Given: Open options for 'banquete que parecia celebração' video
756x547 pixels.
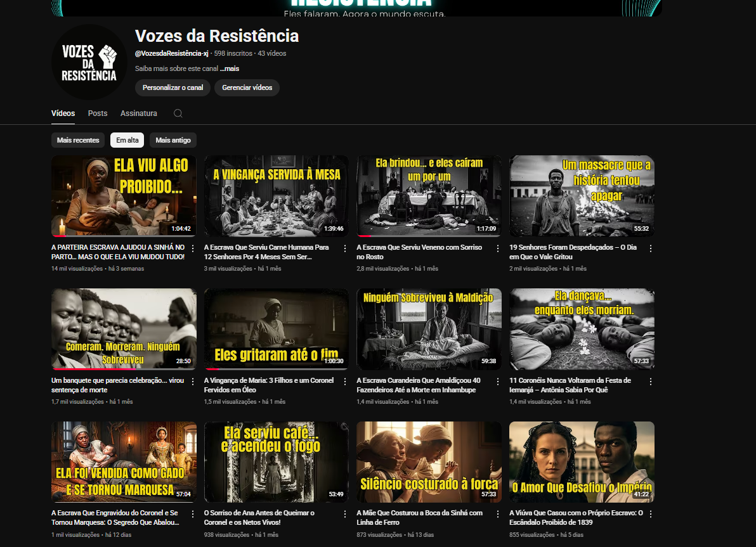Looking at the screenshot, I should [x=193, y=382].
